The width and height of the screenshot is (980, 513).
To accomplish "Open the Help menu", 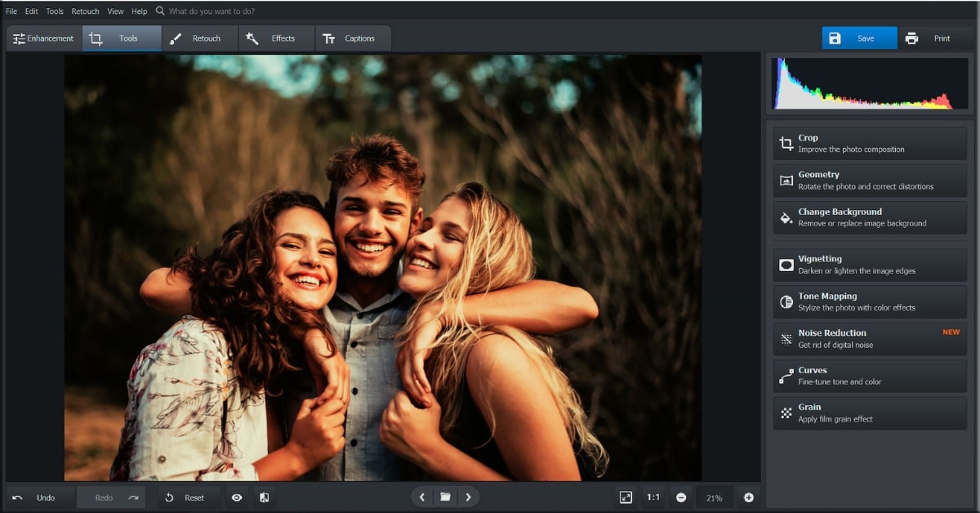I will point(140,11).
